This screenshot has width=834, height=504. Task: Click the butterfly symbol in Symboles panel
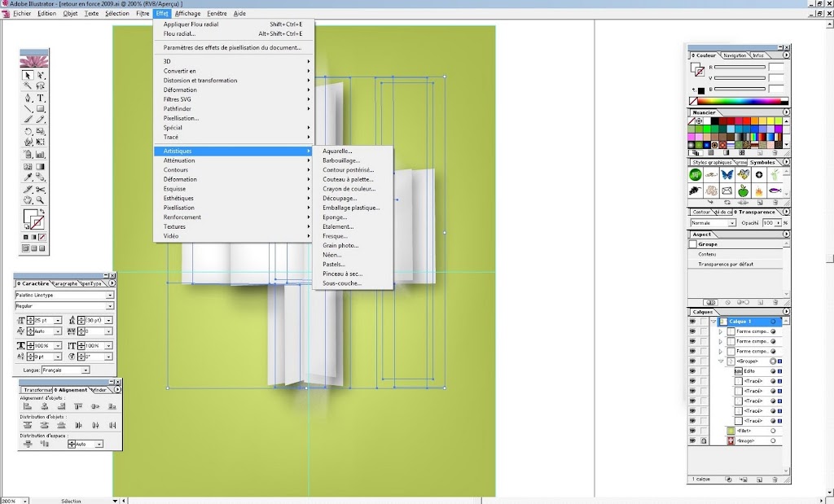pyautogui.click(x=727, y=174)
